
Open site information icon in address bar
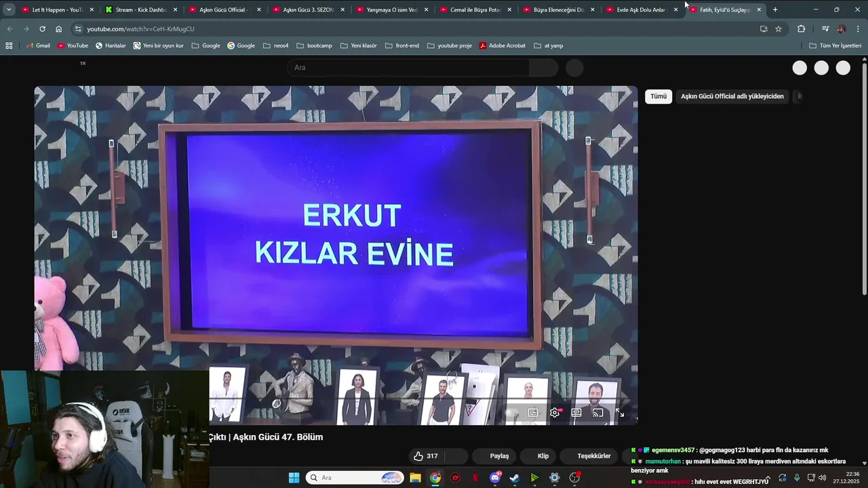pos(78,29)
